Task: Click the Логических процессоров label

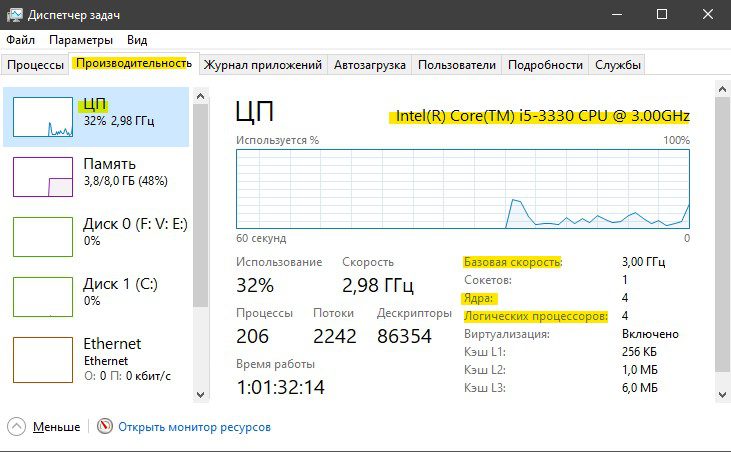Action: click(x=536, y=316)
